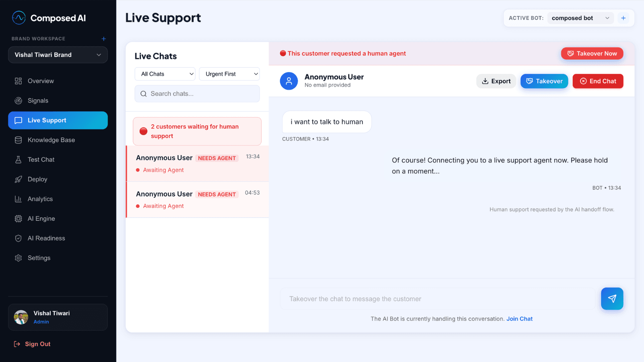Click the Sign Out arrow icon
Image resolution: width=644 pixels, height=362 pixels.
(17, 344)
